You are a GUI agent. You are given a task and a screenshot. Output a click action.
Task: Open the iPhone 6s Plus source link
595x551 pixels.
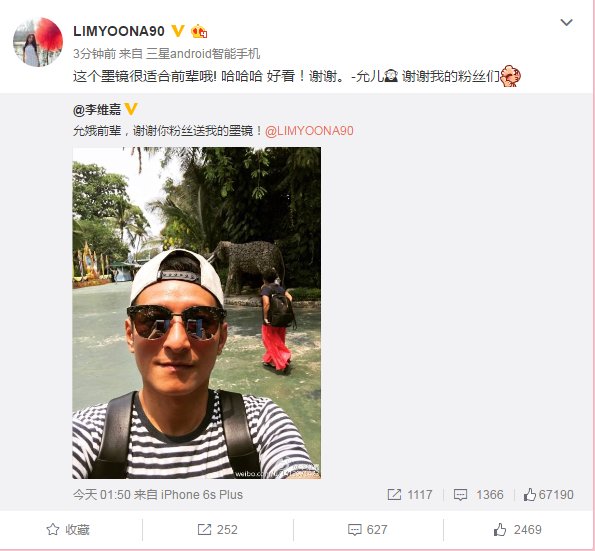coord(201,494)
